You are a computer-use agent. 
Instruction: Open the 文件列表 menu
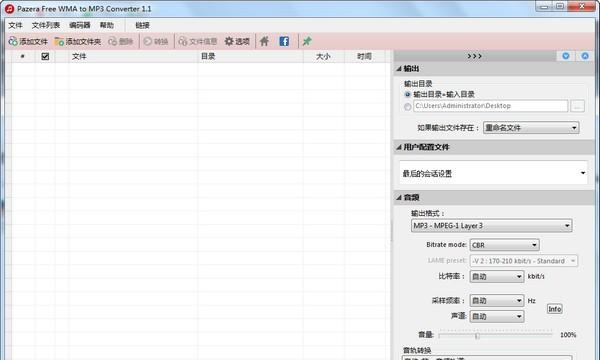pos(46,25)
